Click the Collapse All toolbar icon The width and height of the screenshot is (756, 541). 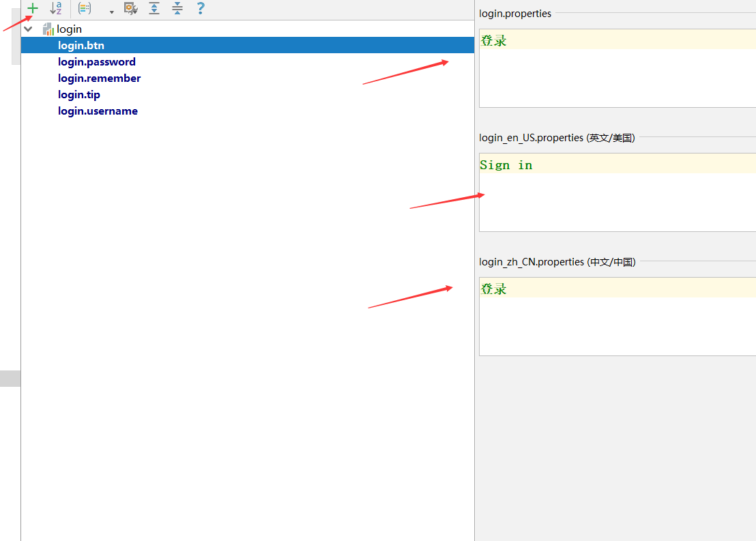click(x=177, y=8)
